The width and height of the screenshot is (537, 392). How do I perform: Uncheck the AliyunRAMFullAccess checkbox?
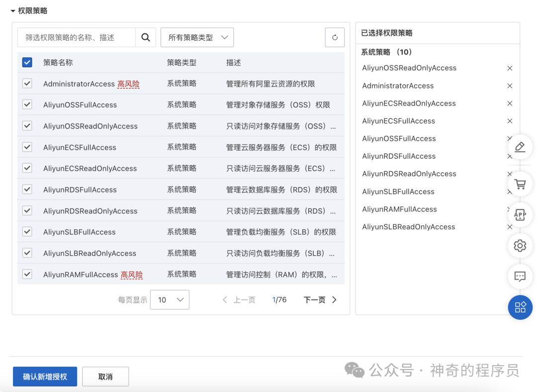(x=27, y=274)
